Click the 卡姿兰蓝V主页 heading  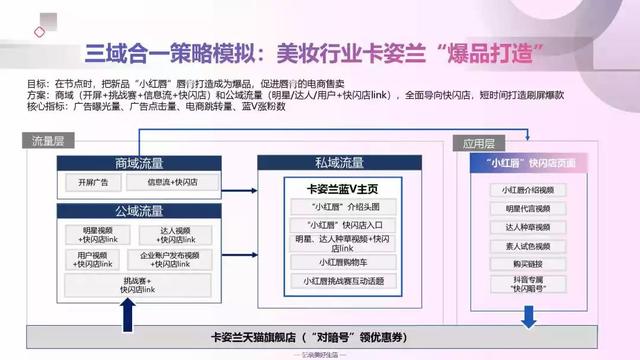point(342,189)
